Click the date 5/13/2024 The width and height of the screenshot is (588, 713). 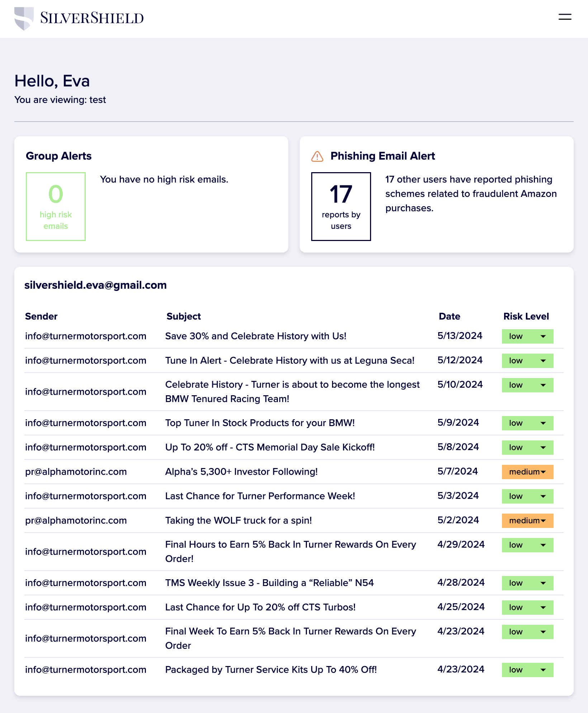pyautogui.click(x=460, y=336)
